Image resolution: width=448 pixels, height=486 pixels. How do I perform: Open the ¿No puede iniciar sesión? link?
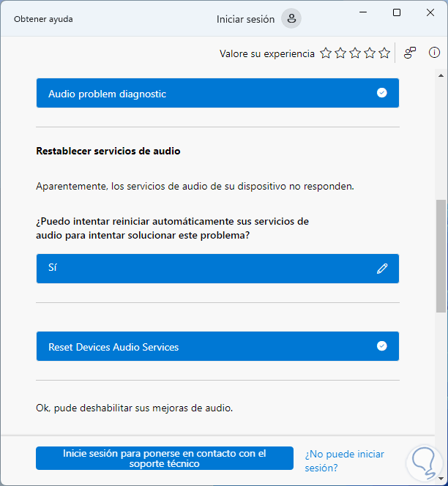click(x=344, y=461)
